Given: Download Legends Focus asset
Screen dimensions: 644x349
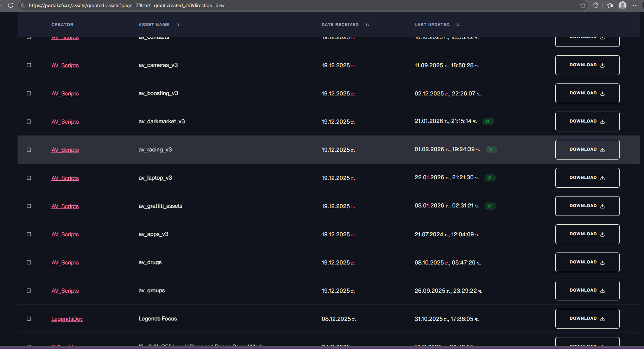Looking at the screenshot, I should pyautogui.click(x=587, y=319).
